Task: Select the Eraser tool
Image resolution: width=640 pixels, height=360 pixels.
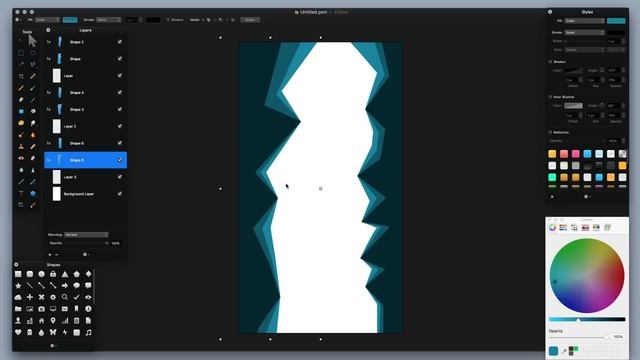Action: pyautogui.click(x=21, y=100)
